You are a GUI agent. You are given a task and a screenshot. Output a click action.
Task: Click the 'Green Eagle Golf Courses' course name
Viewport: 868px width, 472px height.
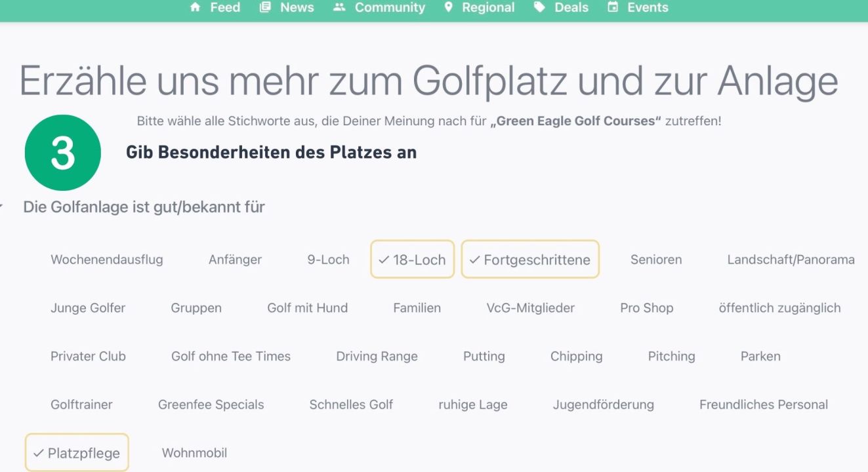tap(576, 121)
